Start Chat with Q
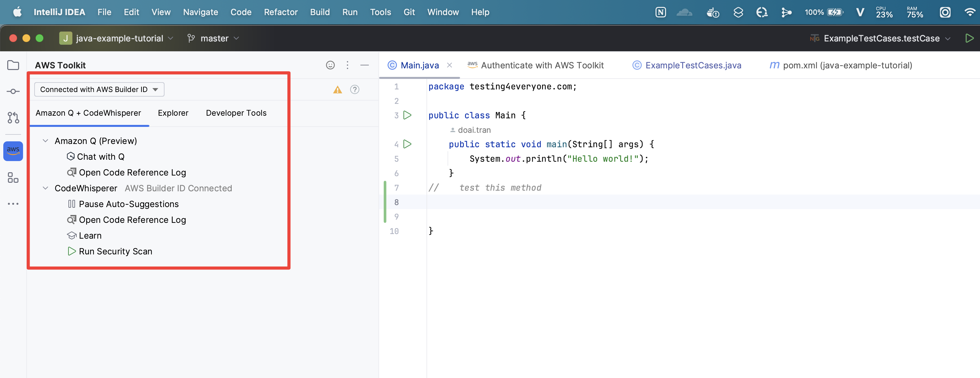The image size is (980, 378). tap(96, 157)
